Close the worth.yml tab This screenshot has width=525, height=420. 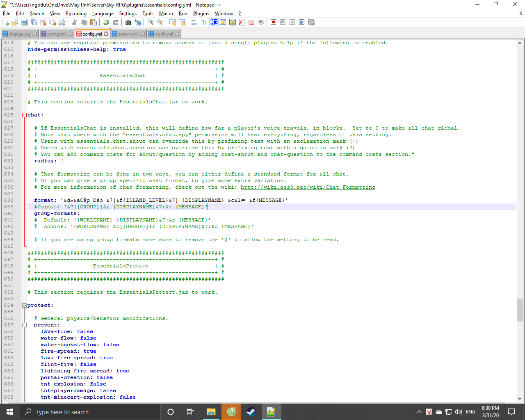point(177,34)
